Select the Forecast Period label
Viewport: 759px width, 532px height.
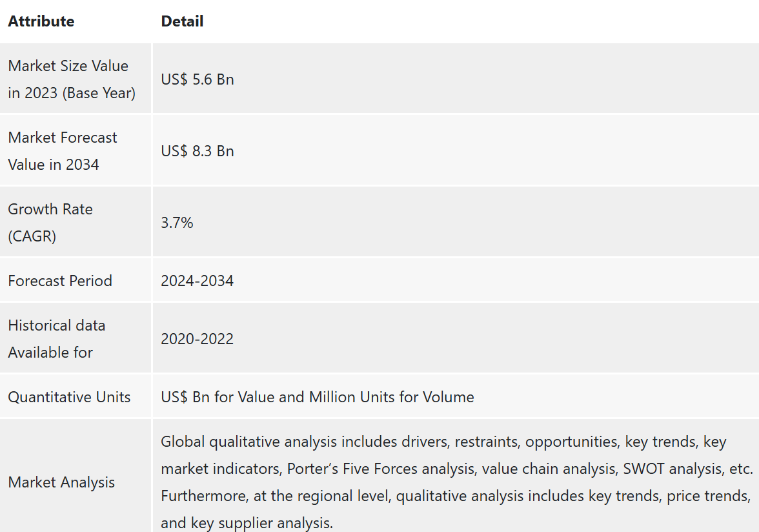[60, 281]
